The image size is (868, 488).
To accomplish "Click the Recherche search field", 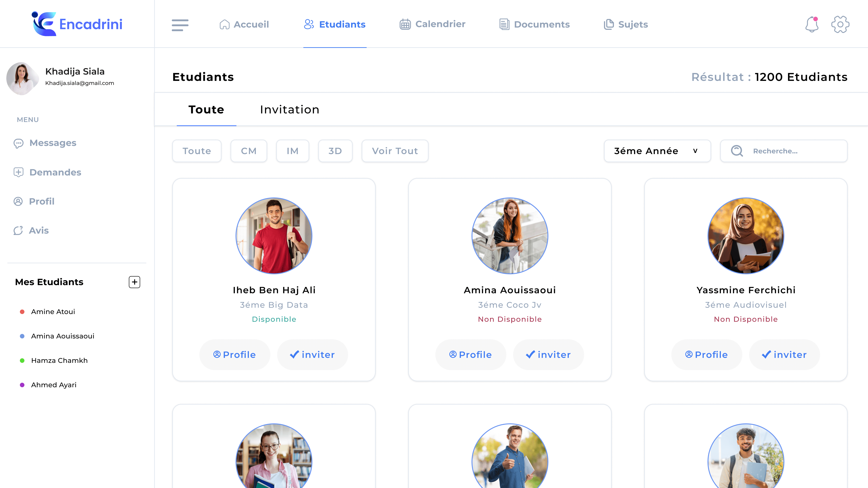I will [784, 151].
